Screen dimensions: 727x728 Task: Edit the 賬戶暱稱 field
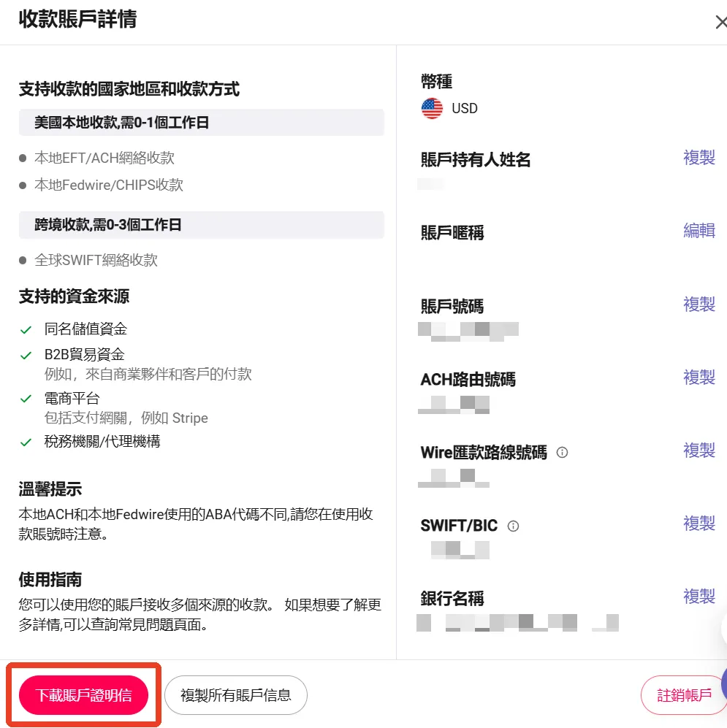(699, 230)
